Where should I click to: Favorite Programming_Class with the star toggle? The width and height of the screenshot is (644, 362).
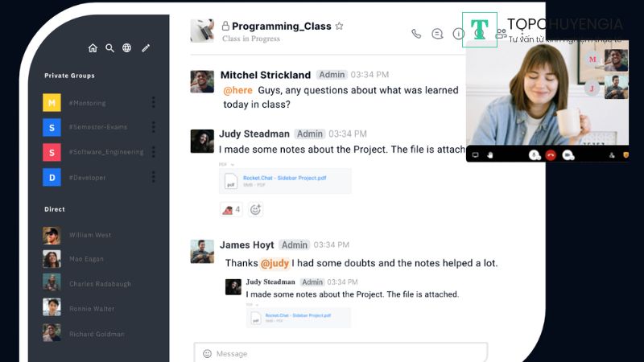[339, 26]
